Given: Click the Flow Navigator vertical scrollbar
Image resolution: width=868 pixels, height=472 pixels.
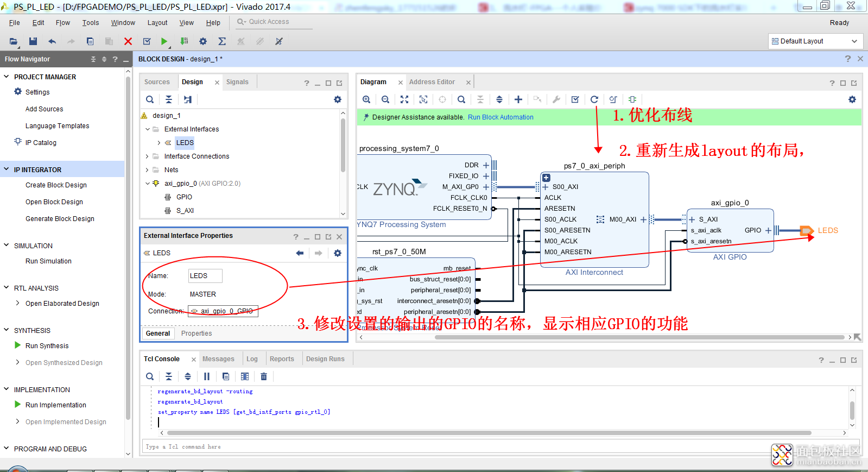Looking at the screenshot, I should [128, 247].
